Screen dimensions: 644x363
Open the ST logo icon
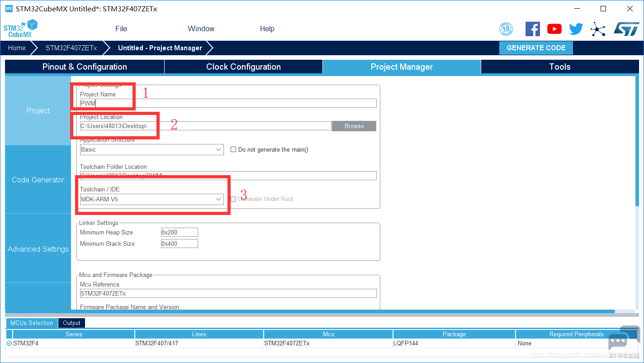(x=626, y=29)
